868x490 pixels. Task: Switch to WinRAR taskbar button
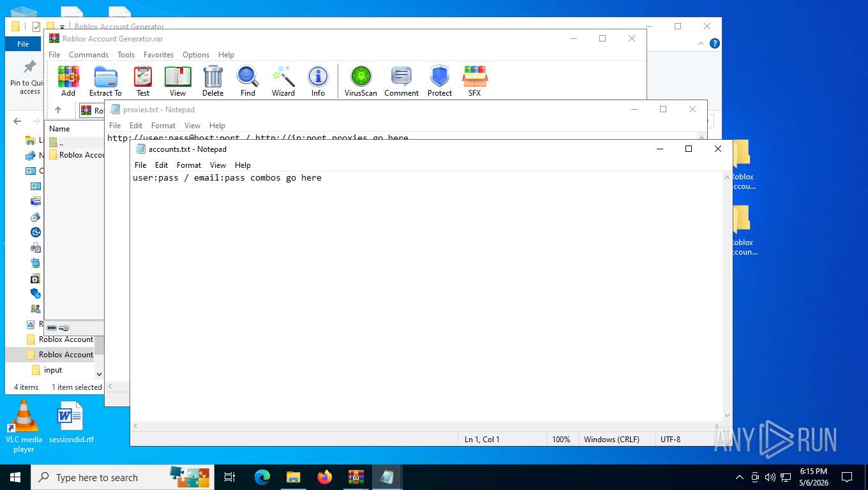[x=356, y=477]
